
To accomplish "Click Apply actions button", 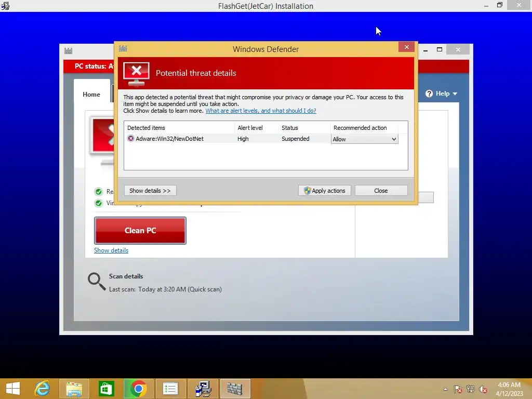I will [325, 191].
